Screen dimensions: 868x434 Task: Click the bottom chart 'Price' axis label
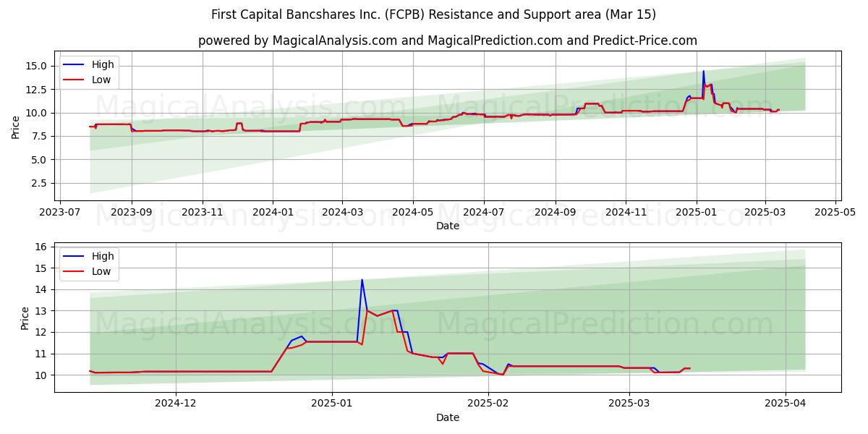point(26,318)
